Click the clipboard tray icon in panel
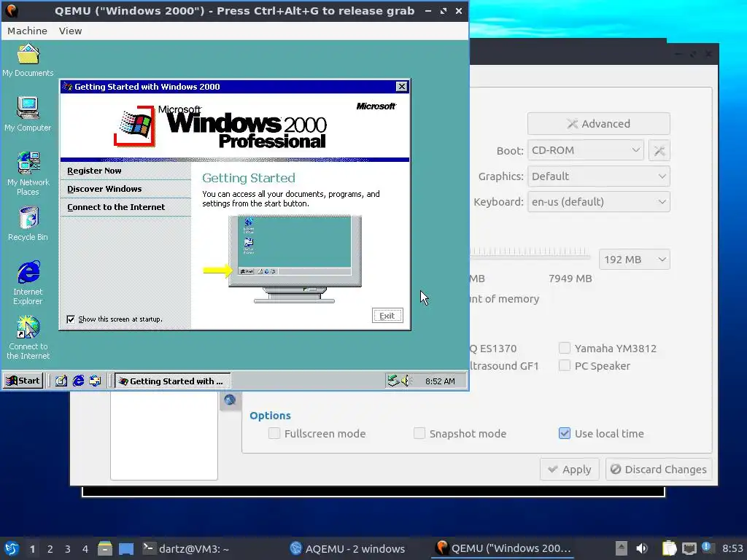747x560 pixels. coord(670,548)
